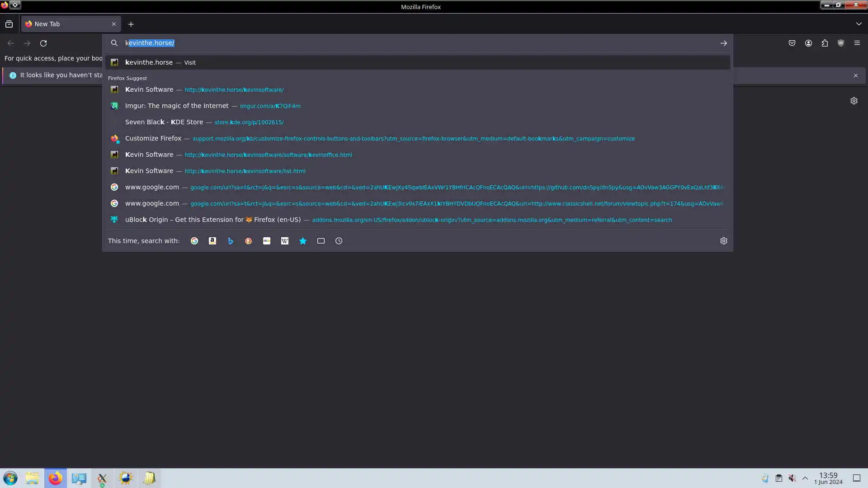
Task: Expand the list all tabs chevron
Action: point(859,24)
